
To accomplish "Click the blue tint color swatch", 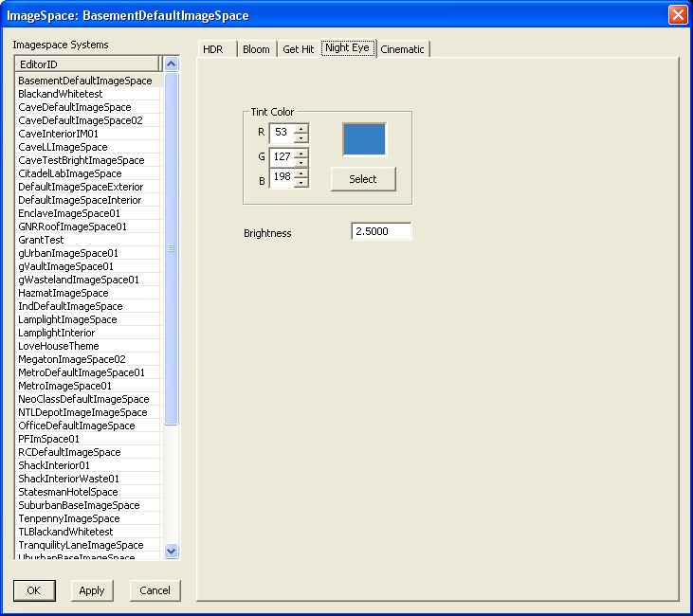I will point(364,139).
